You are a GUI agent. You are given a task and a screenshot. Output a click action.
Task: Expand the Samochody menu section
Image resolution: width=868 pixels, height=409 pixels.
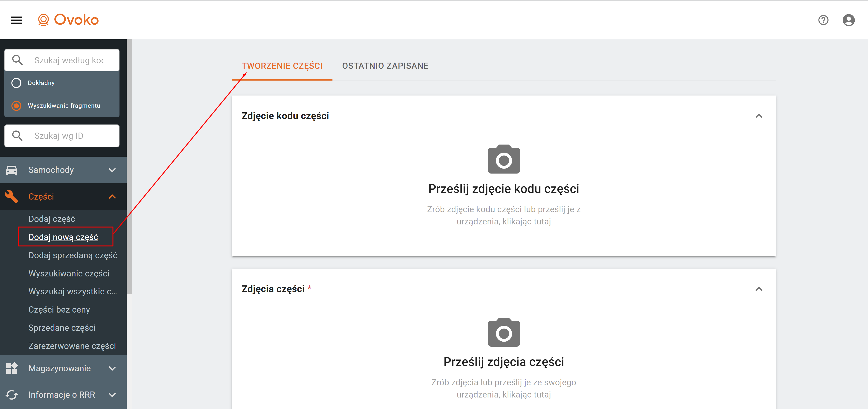tap(112, 170)
